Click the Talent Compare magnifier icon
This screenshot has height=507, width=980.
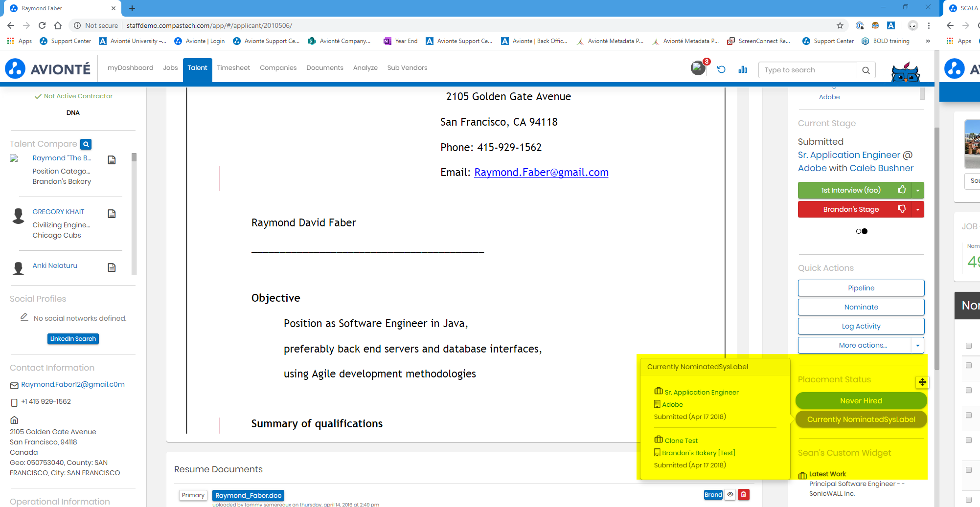[86, 144]
